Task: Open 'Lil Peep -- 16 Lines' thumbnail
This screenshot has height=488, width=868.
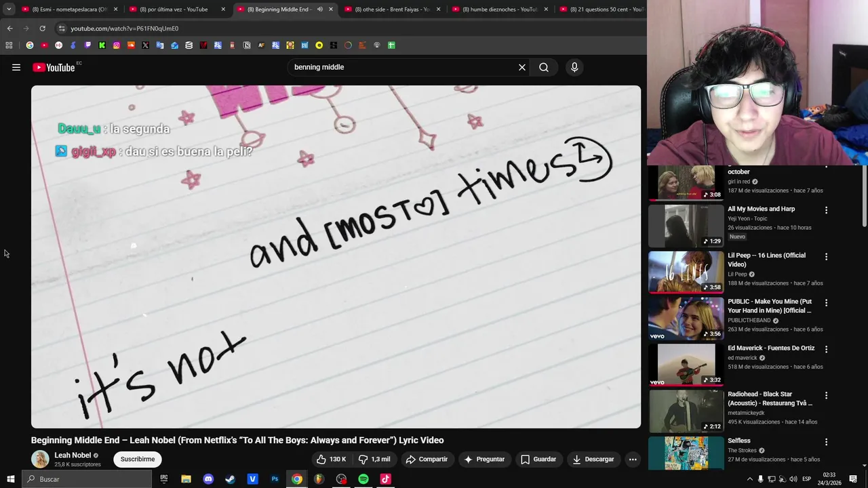Action: (686, 272)
